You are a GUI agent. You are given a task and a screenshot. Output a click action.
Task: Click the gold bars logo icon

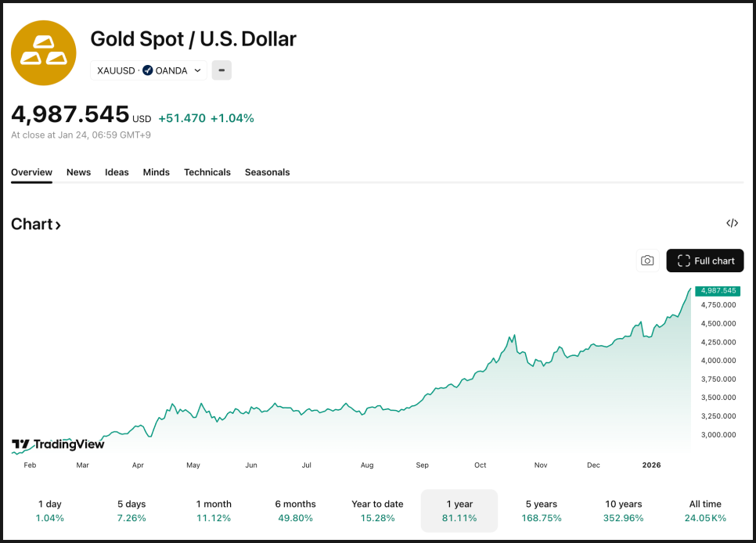coord(44,53)
